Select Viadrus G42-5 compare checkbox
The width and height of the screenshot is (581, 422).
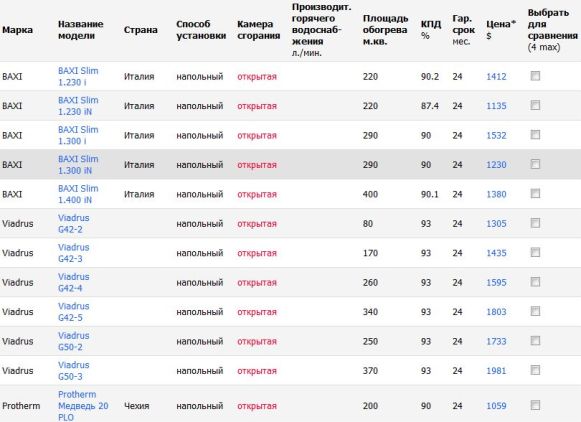pyautogui.click(x=535, y=311)
